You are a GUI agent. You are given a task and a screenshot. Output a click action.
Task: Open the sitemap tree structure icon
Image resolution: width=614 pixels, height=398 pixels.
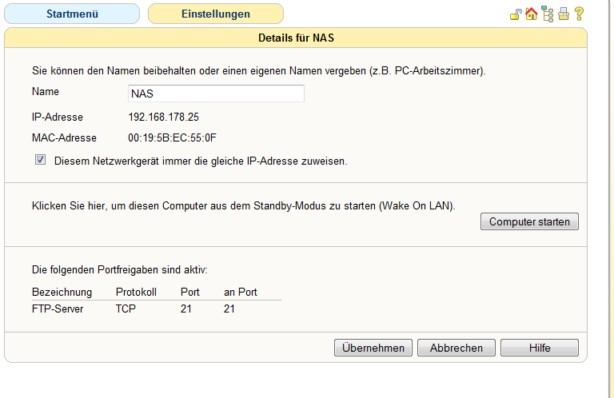pos(547,14)
